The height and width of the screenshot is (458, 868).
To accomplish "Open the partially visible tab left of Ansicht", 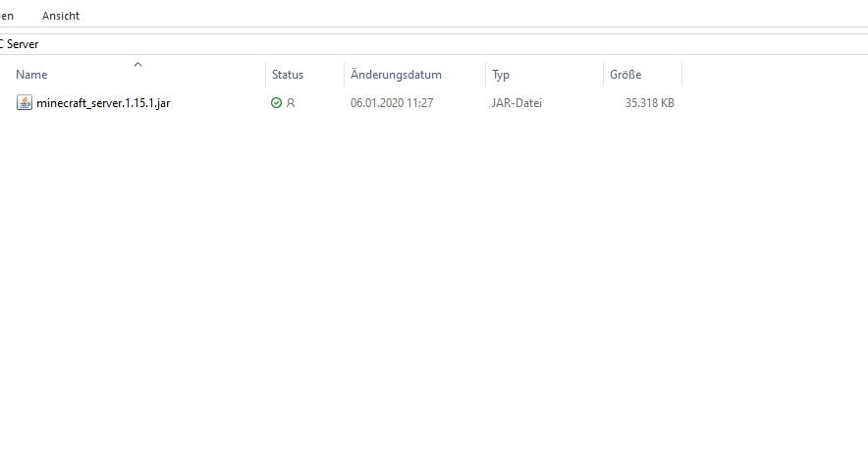I will pos(7,16).
